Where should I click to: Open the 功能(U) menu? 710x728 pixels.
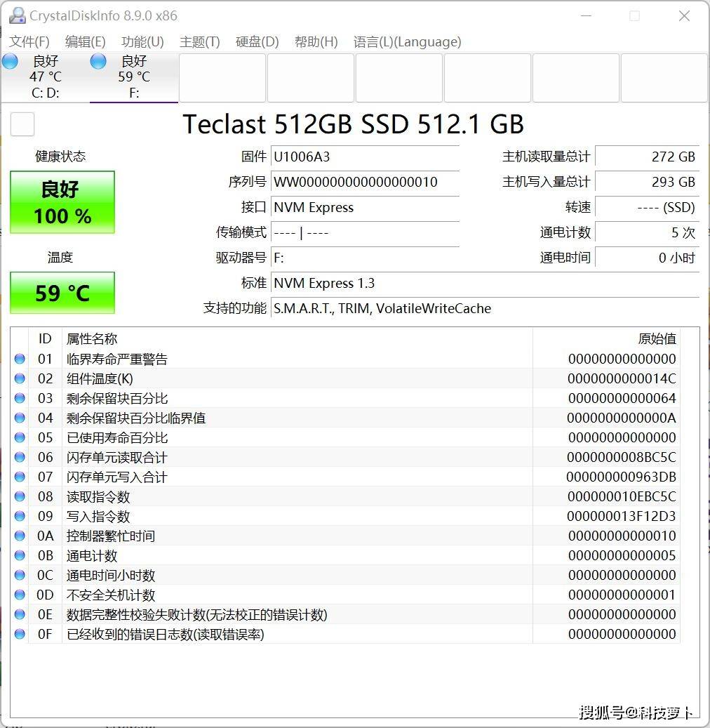pyautogui.click(x=142, y=42)
